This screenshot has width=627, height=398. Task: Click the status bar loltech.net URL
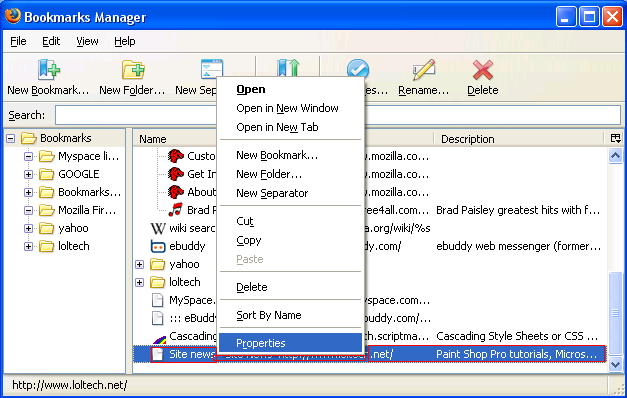[x=70, y=385]
